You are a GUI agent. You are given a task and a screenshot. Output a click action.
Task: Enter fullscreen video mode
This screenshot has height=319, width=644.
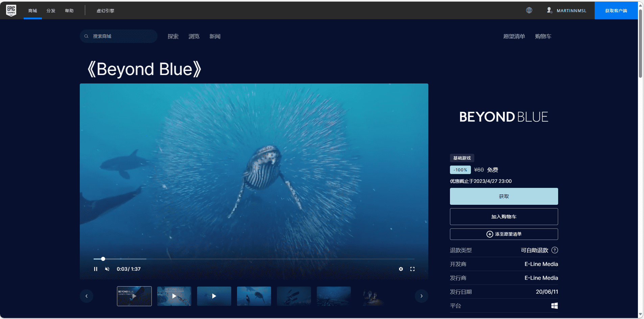412,269
